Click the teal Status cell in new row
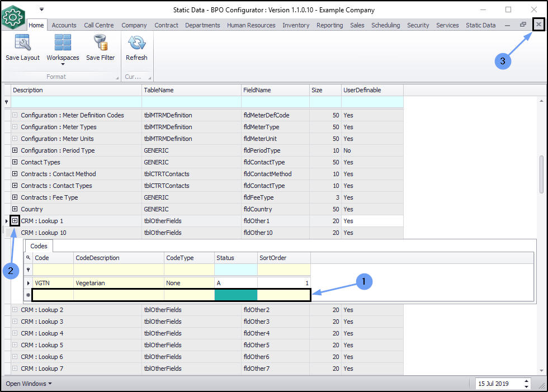This screenshot has height=392, width=548. pyautogui.click(x=235, y=295)
